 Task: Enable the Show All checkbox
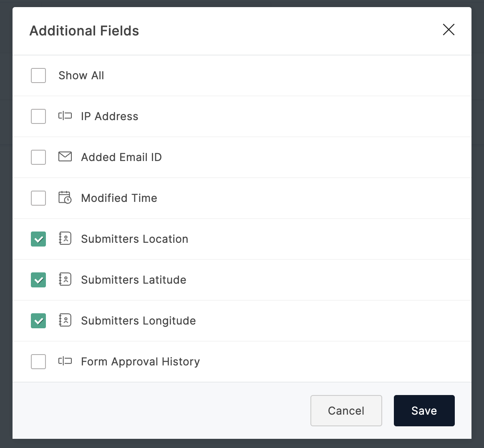tap(38, 76)
